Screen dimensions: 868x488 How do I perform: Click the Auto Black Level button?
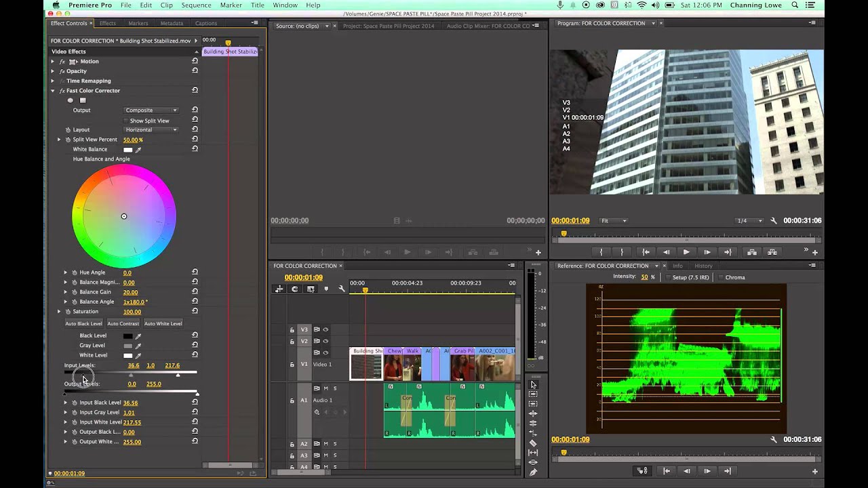point(83,323)
